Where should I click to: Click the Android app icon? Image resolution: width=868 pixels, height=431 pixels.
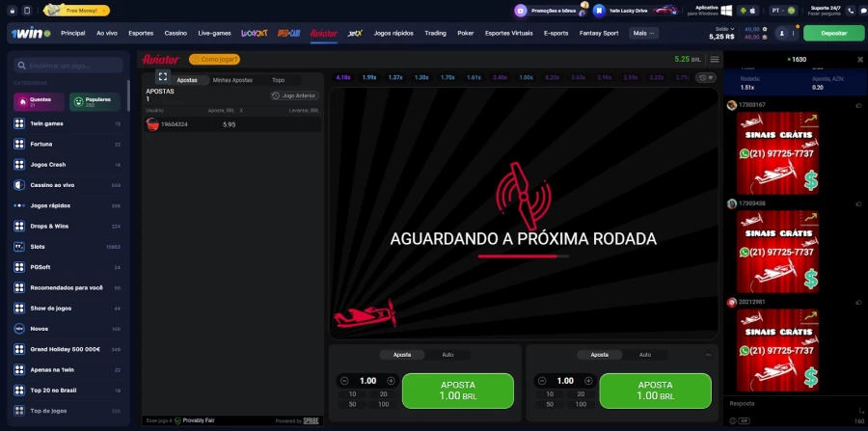click(x=743, y=11)
